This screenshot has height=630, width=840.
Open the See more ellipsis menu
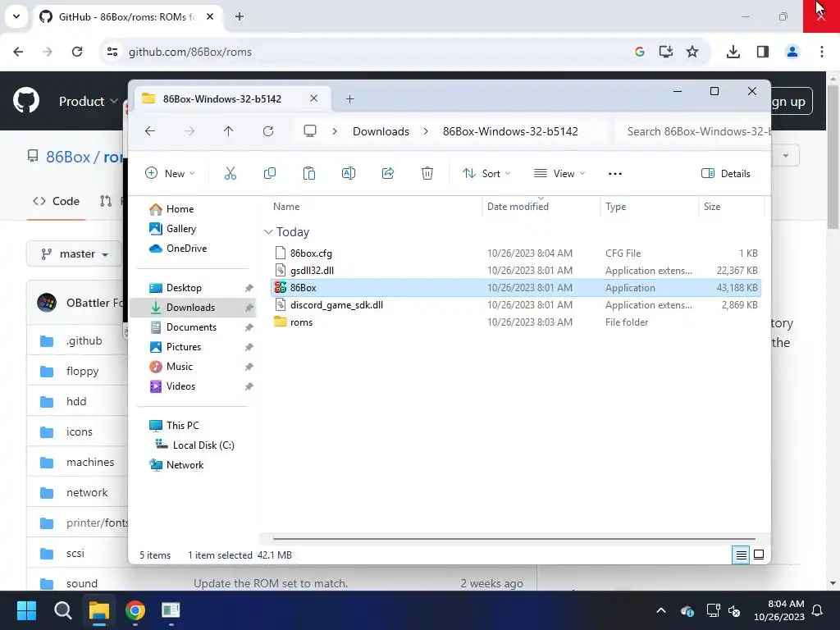pyautogui.click(x=615, y=174)
